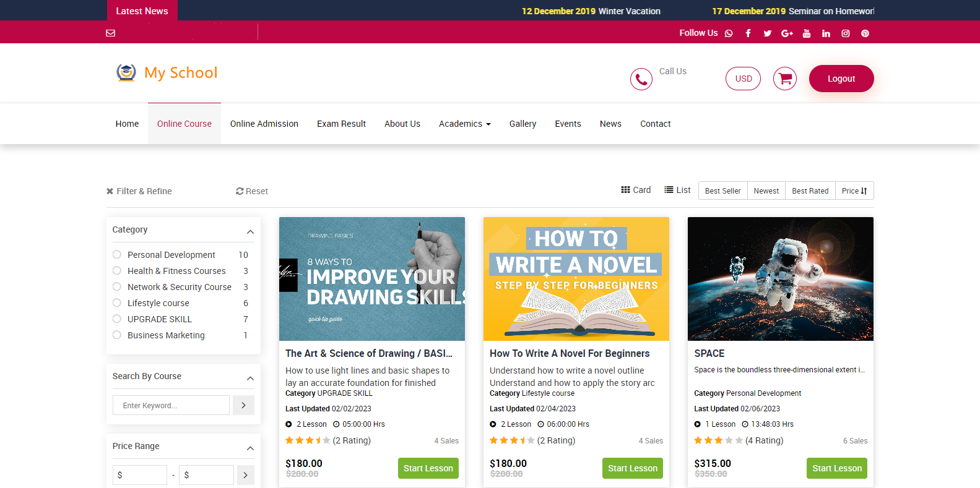
Task: Click the Enter Keyword search field
Action: tap(171, 405)
